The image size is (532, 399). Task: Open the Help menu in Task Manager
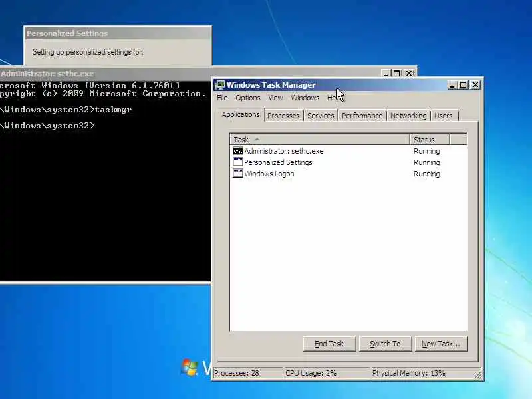pos(334,98)
